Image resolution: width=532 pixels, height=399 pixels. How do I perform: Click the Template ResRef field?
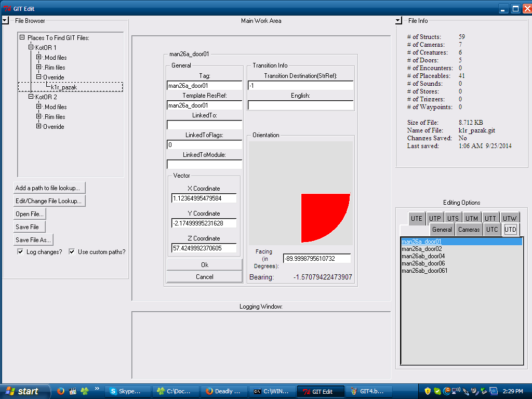205,105
